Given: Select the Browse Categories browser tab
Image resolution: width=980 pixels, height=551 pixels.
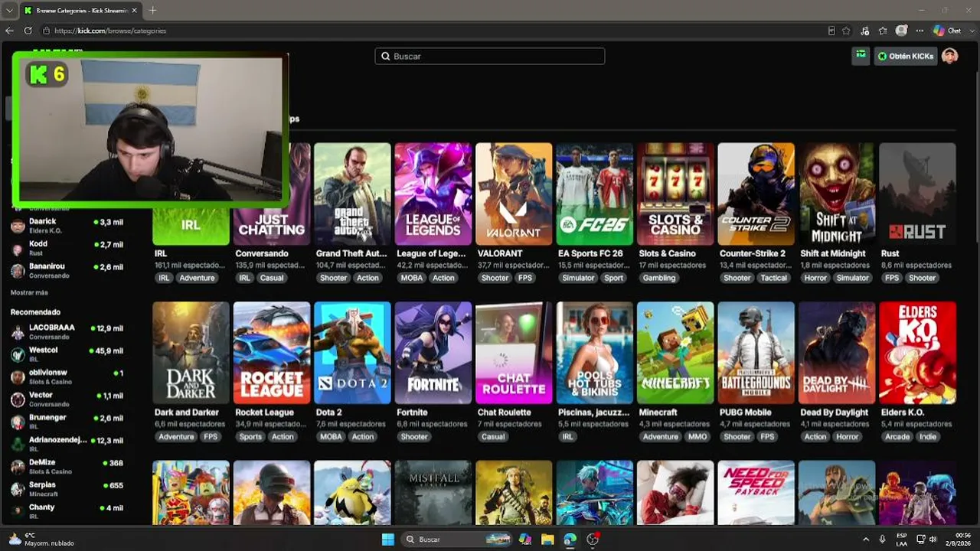Looking at the screenshot, I should click(x=80, y=11).
